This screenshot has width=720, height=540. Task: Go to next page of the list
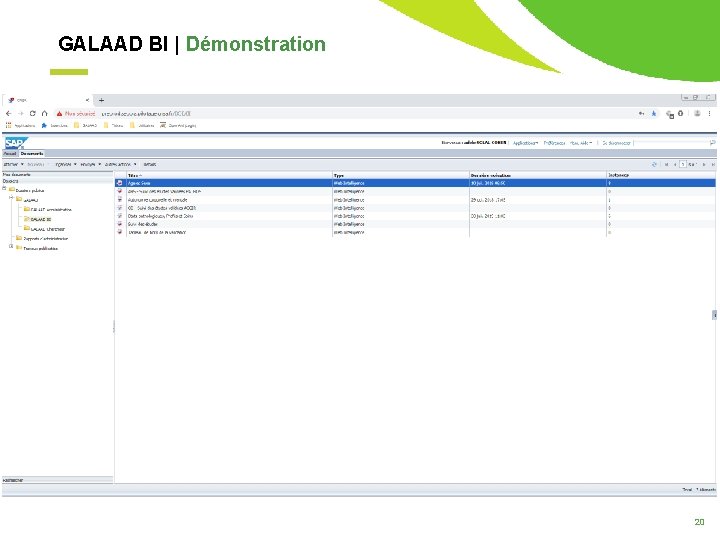click(704, 164)
